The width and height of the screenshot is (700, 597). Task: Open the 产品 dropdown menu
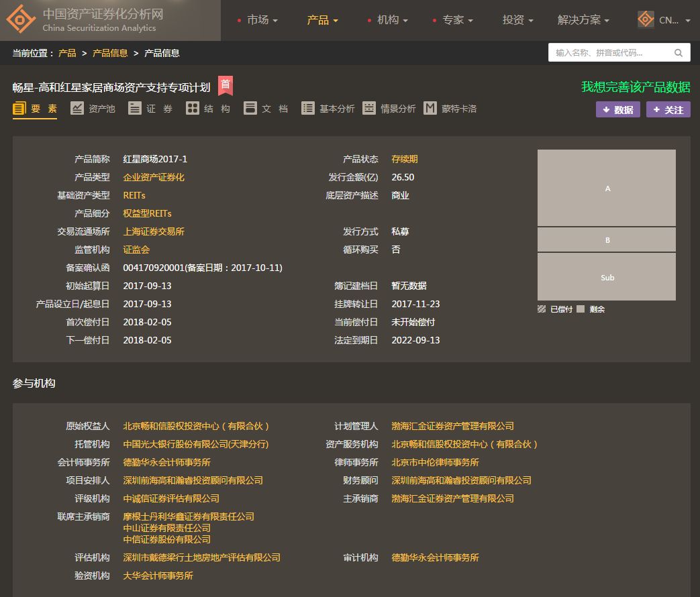tap(322, 20)
